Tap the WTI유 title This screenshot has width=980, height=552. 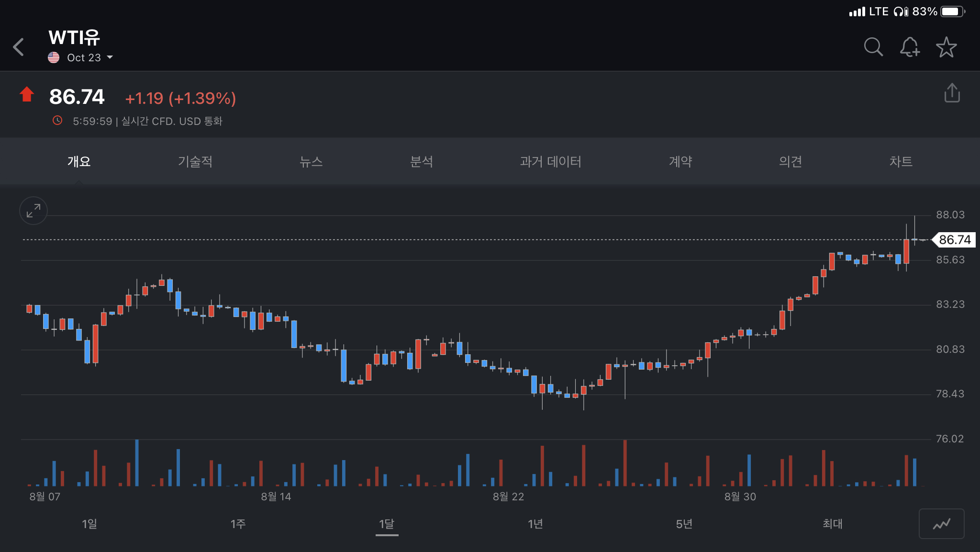(x=74, y=37)
